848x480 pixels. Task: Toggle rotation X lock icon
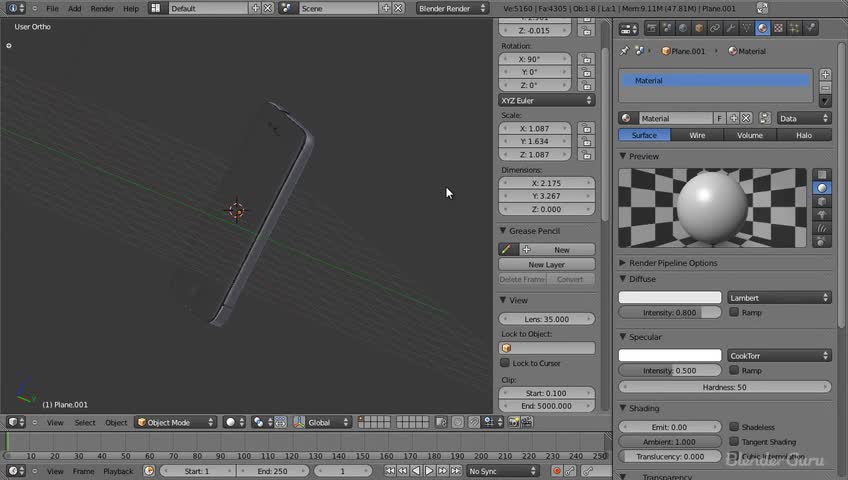pos(586,59)
